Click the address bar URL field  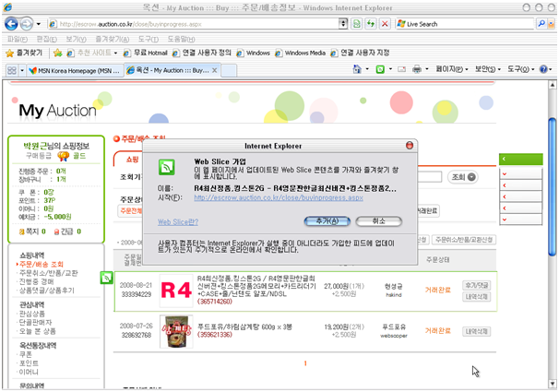tap(195, 24)
